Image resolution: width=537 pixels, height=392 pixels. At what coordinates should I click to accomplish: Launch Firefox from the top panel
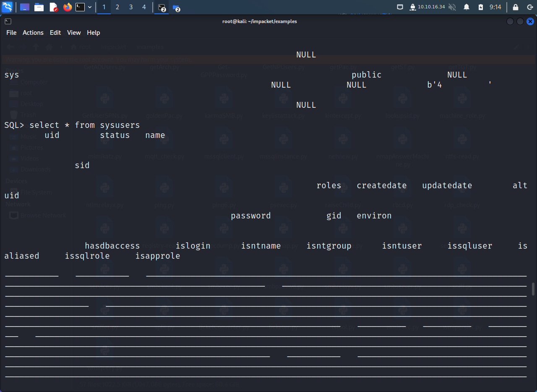tap(68, 7)
